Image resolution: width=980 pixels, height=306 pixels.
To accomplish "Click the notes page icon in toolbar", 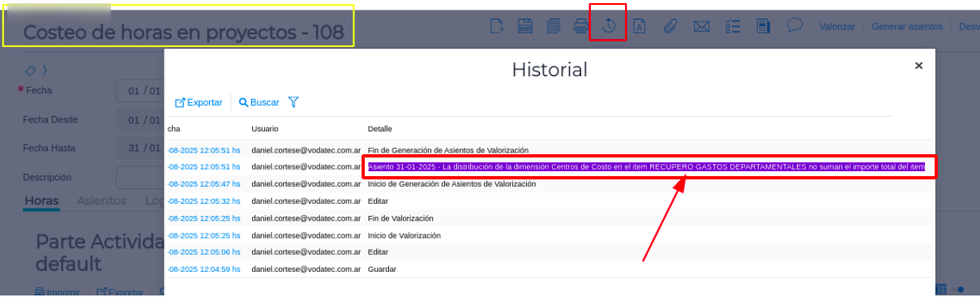I will click(x=763, y=26).
